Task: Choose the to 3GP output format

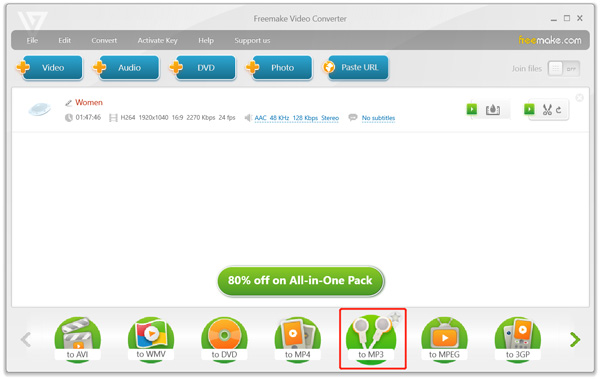Action: coord(518,340)
